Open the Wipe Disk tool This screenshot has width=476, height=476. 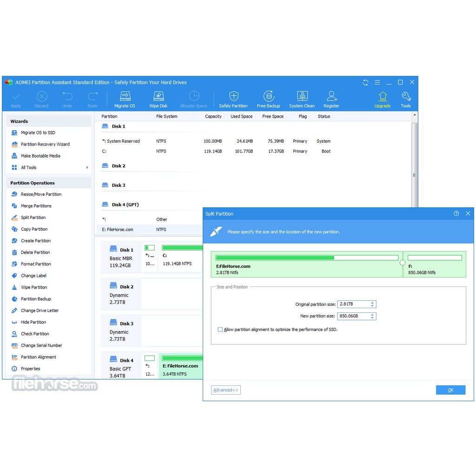click(158, 98)
